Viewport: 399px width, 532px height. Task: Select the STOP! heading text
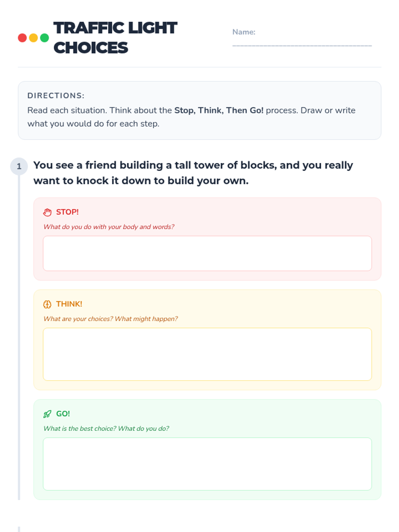(x=67, y=212)
